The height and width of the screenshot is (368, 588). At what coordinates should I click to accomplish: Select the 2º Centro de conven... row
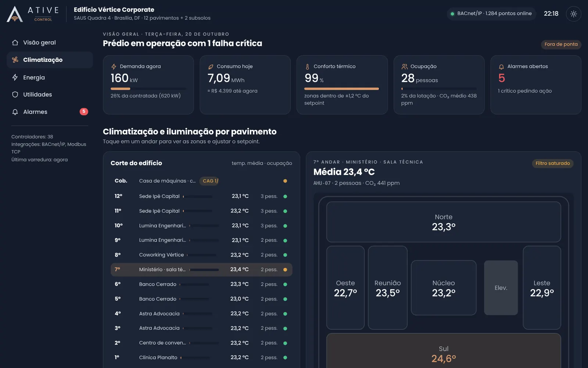(201, 343)
